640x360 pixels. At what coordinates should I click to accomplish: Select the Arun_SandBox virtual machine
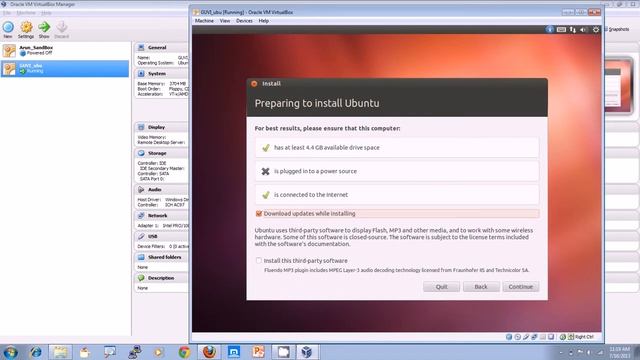click(65, 50)
